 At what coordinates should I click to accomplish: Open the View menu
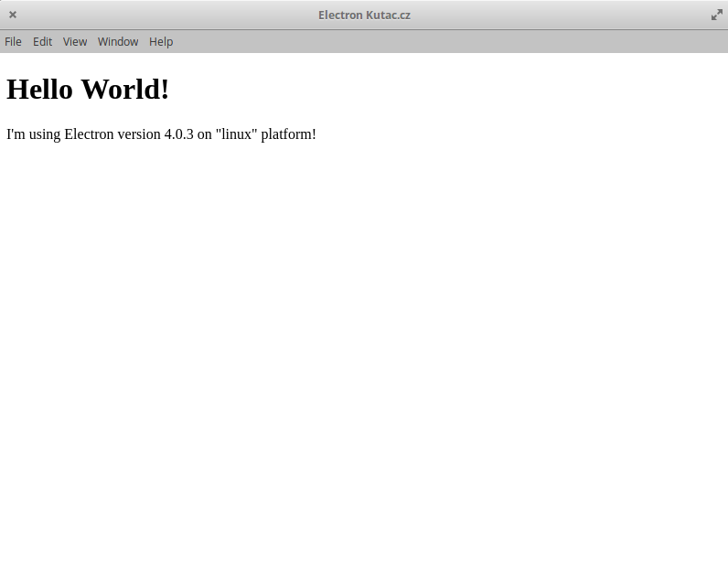(75, 42)
